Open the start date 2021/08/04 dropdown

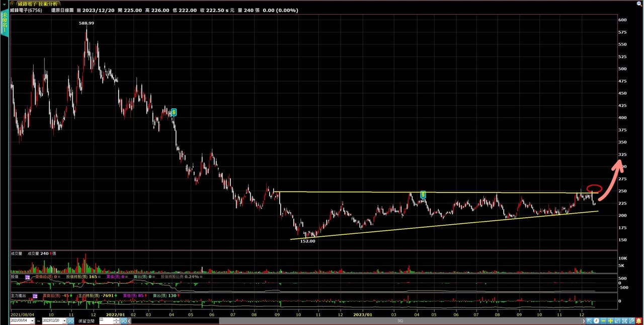coord(32,320)
